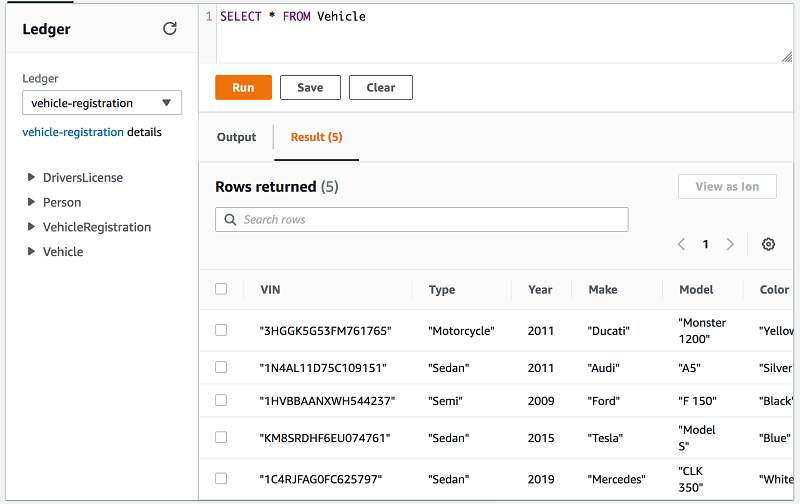Tick the Ford F 150 row checkbox
The height and width of the screenshot is (504, 800).
(x=221, y=400)
